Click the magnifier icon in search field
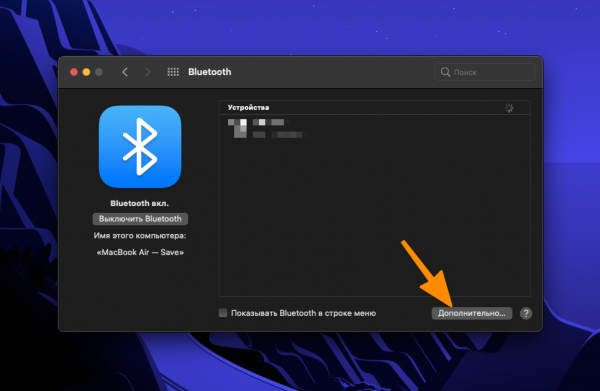This screenshot has width=600, height=391. [x=445, y=72]
